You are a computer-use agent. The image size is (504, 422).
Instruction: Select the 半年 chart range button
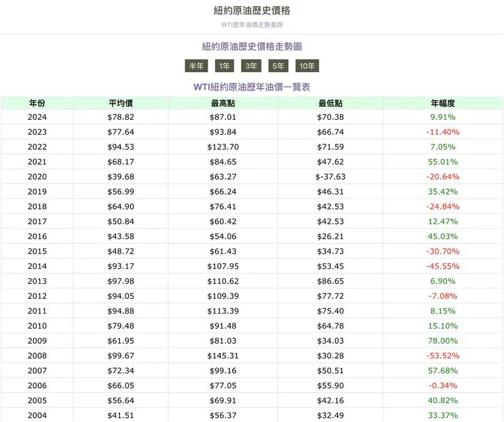click(196, 66)
